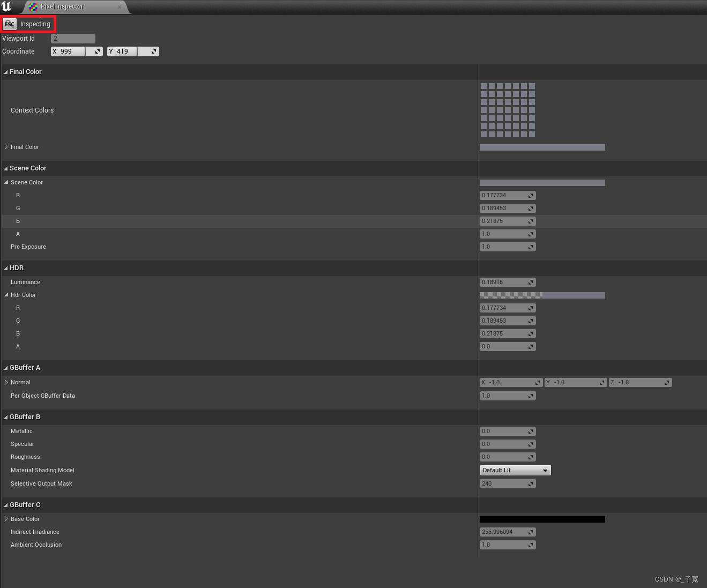Edit Scene Color B value 0.21875
The width and height of the screenshot is (707, 588).
[x=508, y=221]
